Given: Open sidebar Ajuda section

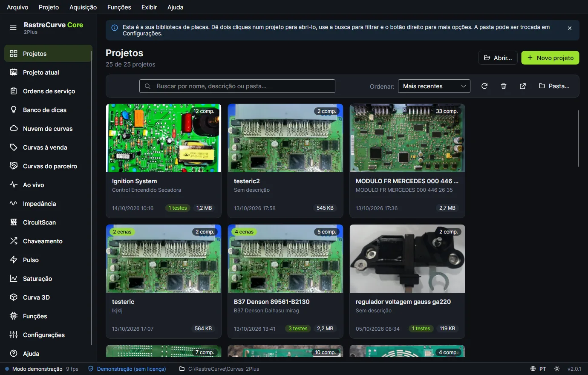Looking at the screenshot, I should [x=48, y=354].
